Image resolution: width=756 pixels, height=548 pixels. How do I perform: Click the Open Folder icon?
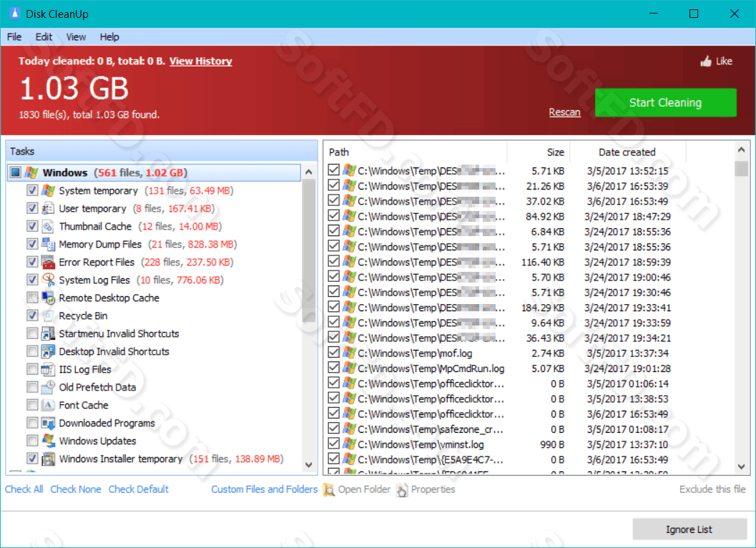click(x=329, y=489)
